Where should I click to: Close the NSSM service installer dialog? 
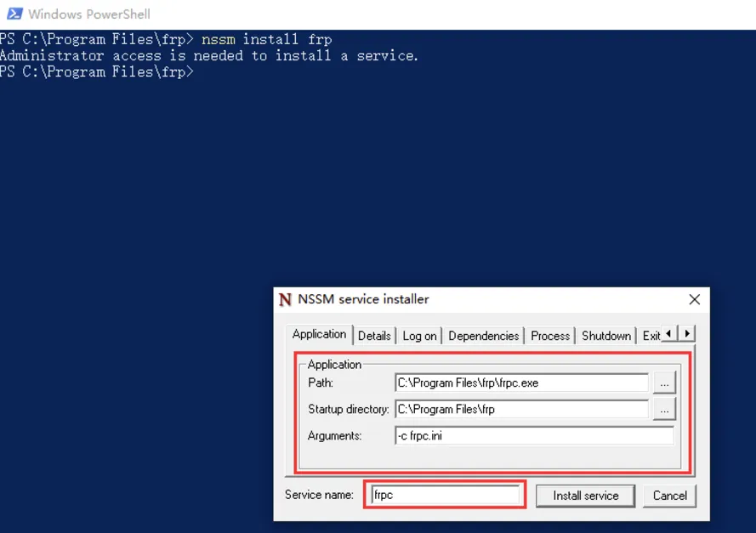(x=694, y=299)
